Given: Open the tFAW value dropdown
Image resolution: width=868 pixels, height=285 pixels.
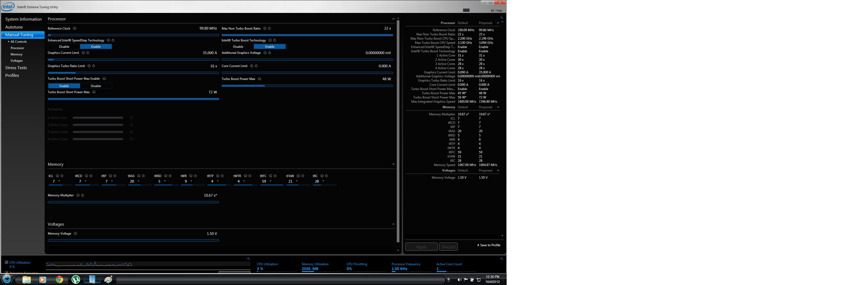Looking at the screenshot, I should point(297,181).
